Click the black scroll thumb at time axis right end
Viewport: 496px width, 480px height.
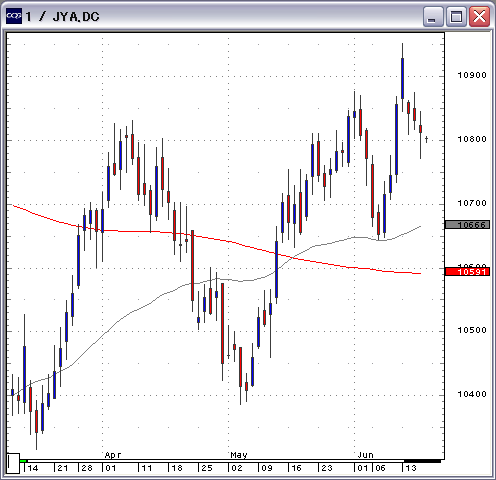[x=422, y=461]
